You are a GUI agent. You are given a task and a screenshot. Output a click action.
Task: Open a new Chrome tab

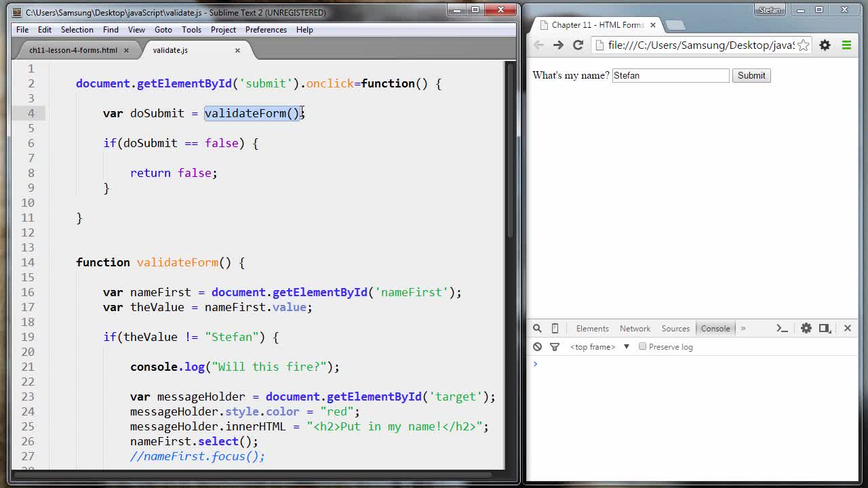point(675,25)
